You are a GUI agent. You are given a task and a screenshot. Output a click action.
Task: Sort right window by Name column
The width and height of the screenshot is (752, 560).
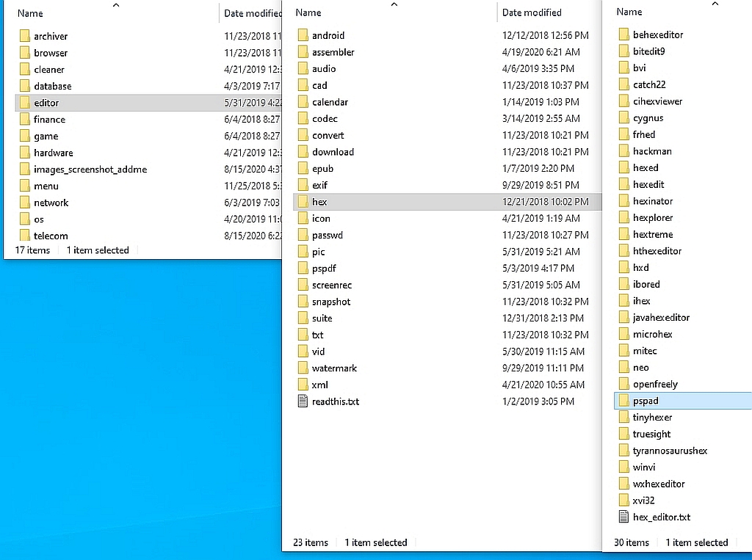click(629, 12)
